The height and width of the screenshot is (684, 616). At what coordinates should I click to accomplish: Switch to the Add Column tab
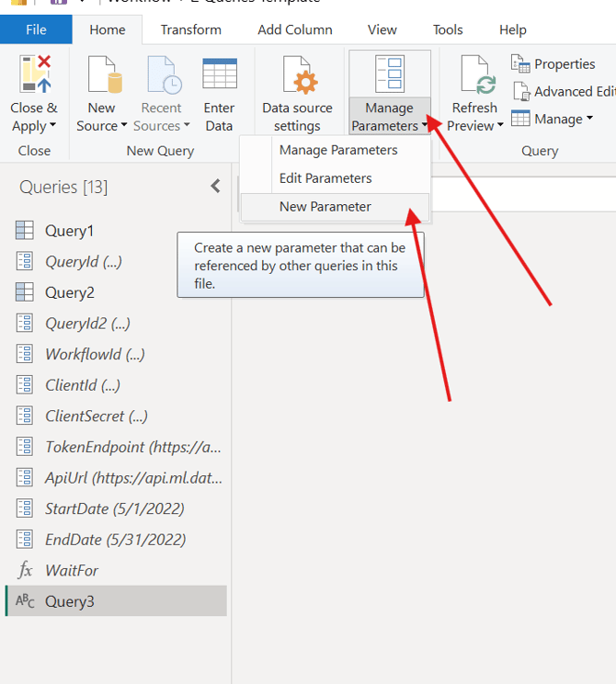(294, 29)
